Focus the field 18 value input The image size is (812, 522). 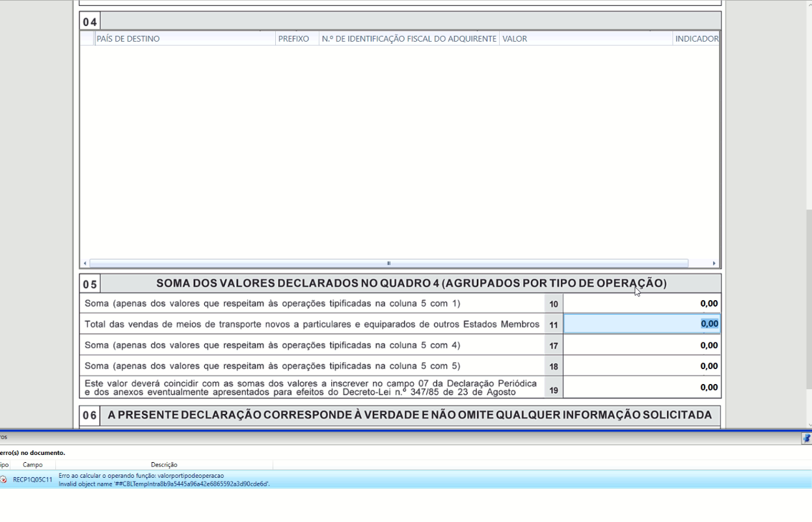coord(642,366)
